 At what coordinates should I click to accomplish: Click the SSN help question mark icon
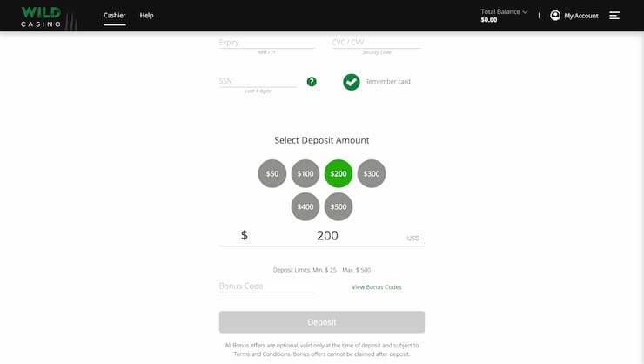[x=312, y=81]
